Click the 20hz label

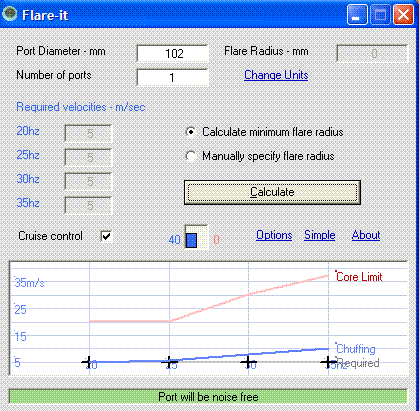click(x=28, y=131)
